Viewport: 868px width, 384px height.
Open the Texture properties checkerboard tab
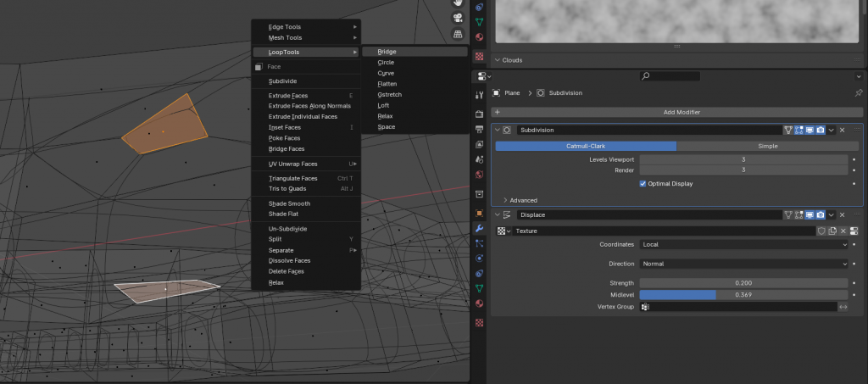tap(479, 323)
